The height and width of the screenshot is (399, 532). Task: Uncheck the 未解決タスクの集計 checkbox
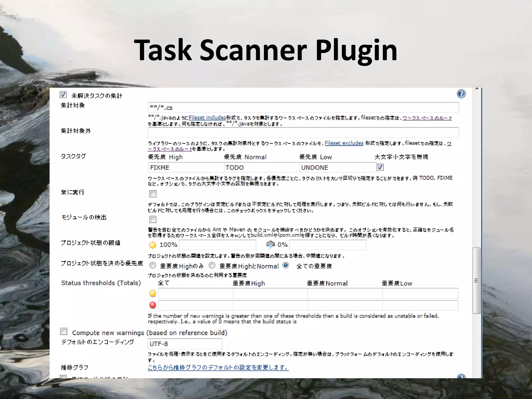(63, 95)
